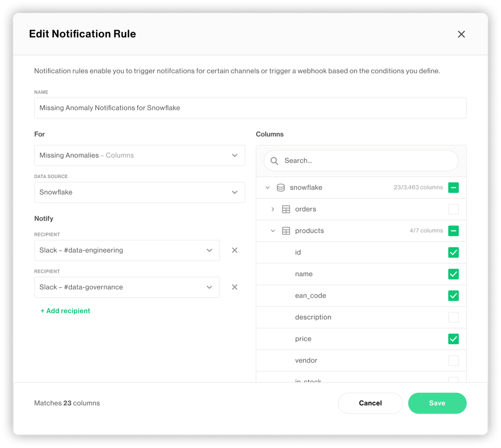Image resolution: width=501 pixels, height=448 pixels.
Task: Uncheck the id column
Action: point(453,252)
